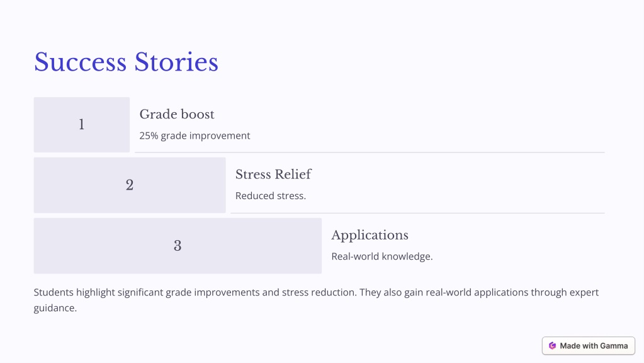Image resolution: width=644 pixels, height=363 pixels.
Task: Select the Stress Relief heading
Action: click(x=273, y=175)
